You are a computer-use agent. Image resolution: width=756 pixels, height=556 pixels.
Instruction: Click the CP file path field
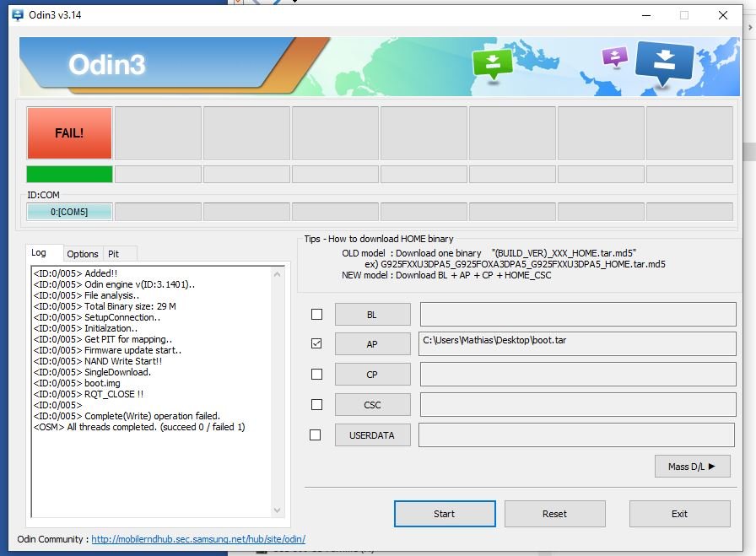click(x=578, y=375)
